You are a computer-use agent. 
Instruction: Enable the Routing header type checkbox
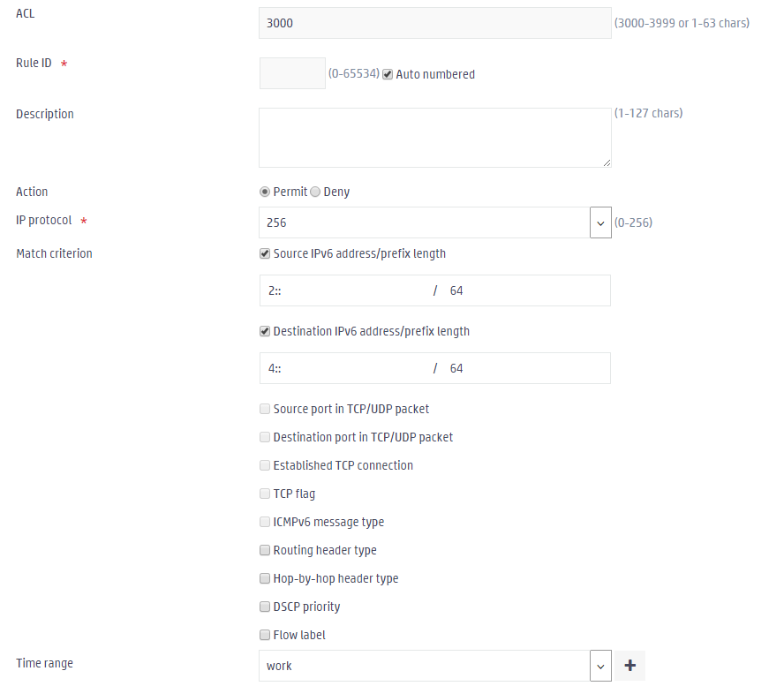click(x=265, y=551)
